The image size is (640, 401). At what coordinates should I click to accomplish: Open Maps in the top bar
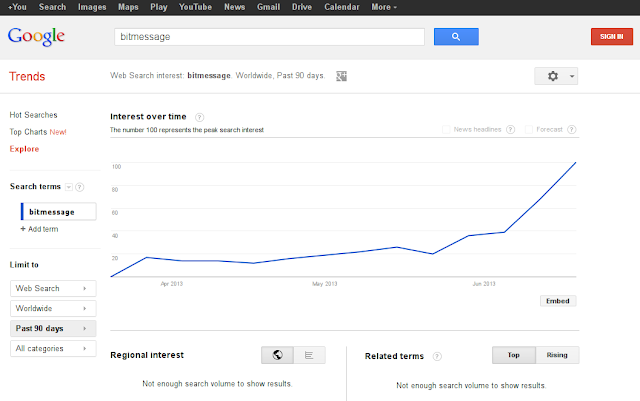click(128, 7)
